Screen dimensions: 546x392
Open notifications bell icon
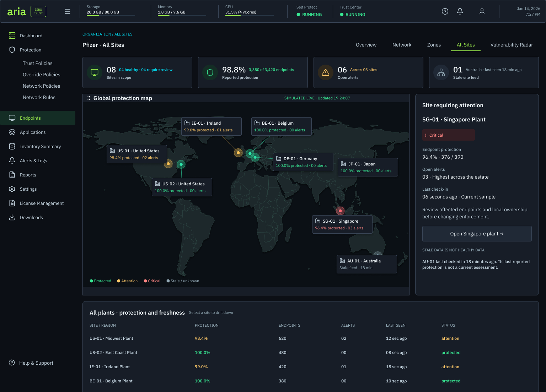tap(460, 11)
